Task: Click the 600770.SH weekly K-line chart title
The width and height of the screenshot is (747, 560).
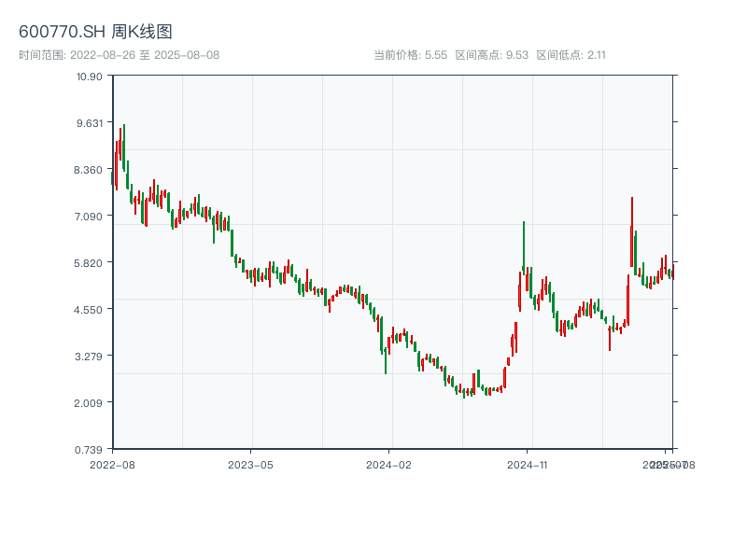Action: (95, 32)
